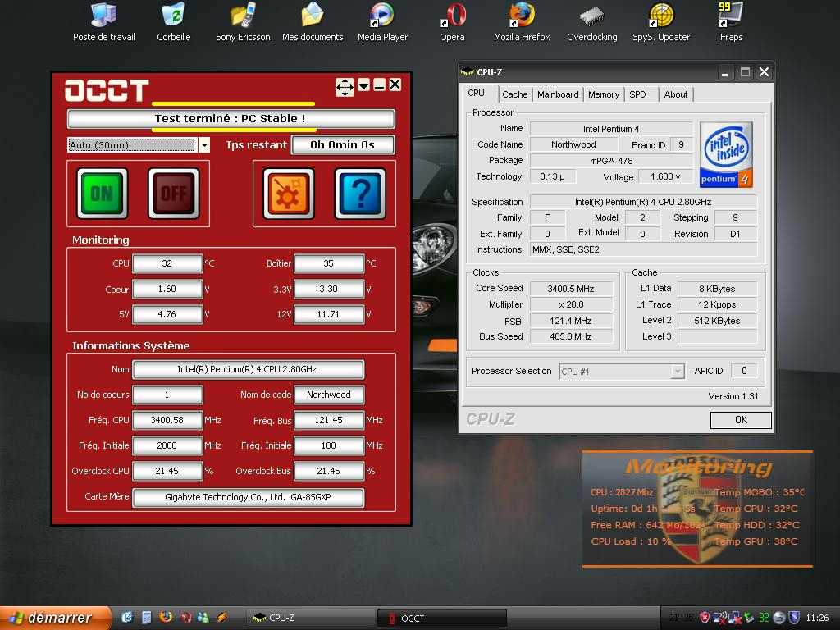Open the Mes documents folder icon

313,21
